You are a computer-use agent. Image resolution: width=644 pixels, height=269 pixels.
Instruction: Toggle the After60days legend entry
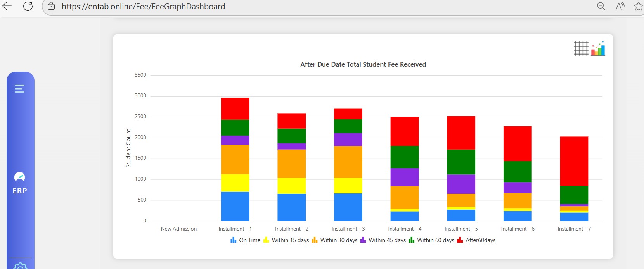tap(476, 240)
